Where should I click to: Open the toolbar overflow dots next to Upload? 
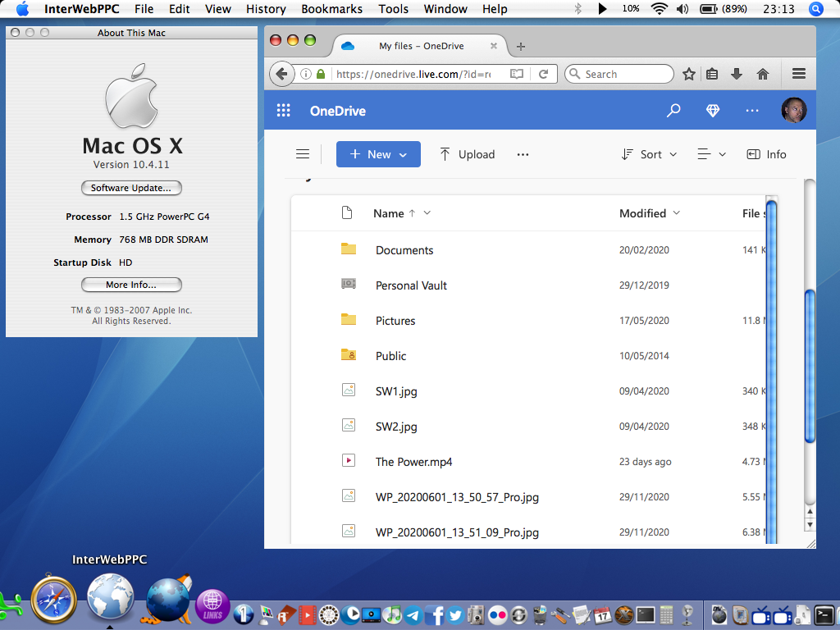(x=523, y=154)
